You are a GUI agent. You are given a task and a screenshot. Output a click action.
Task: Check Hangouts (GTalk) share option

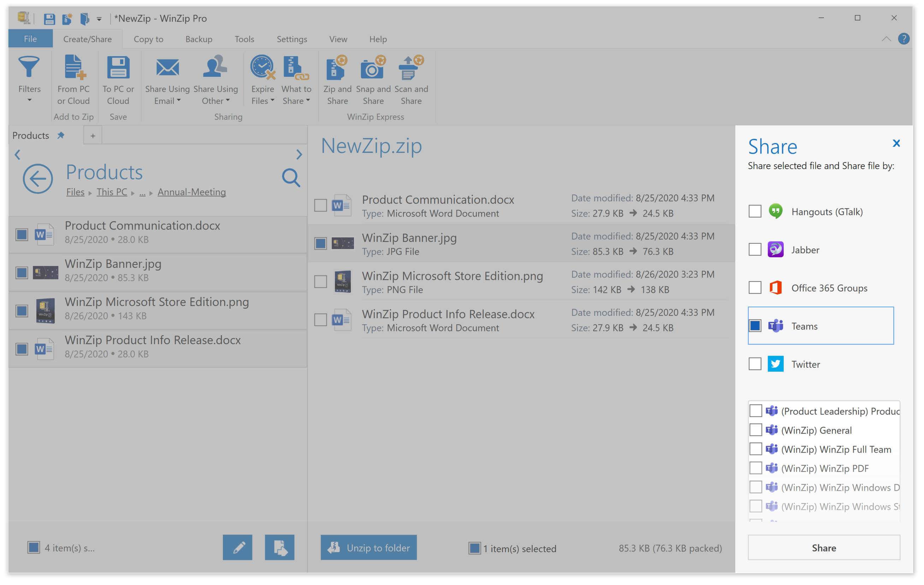tap(755, 211)
